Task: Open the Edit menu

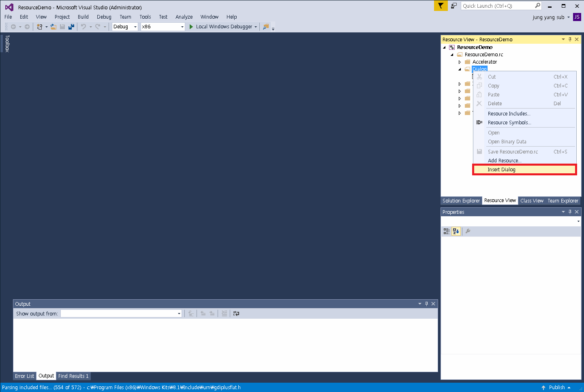Action: click(x=24, y=17)
